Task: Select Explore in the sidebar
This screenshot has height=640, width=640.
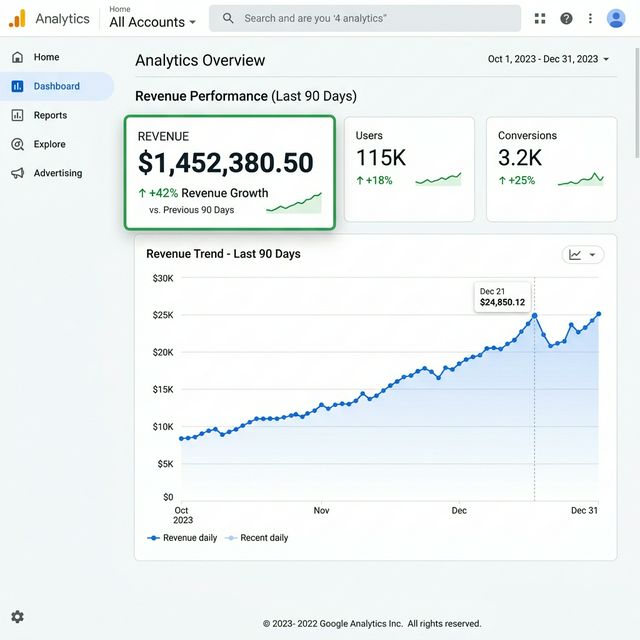Action: tap(49, 144)
